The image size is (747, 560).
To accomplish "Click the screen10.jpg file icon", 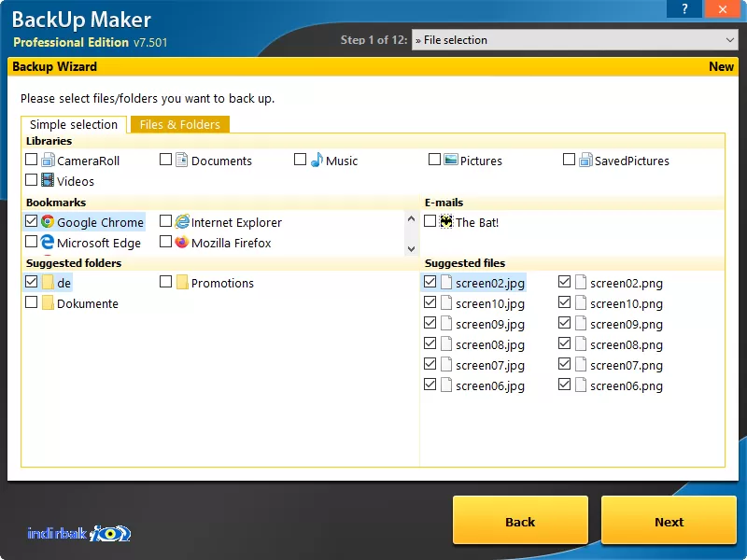I will coord(446,302).
